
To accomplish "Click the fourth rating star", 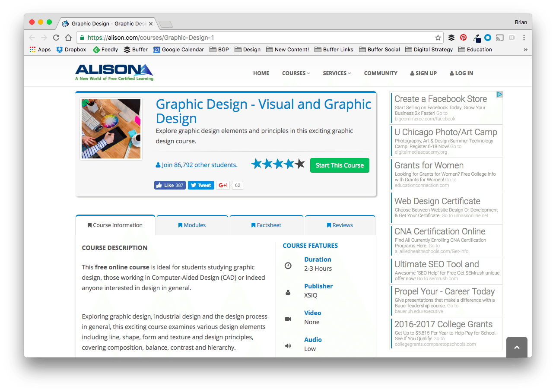I will click(289, 163).
